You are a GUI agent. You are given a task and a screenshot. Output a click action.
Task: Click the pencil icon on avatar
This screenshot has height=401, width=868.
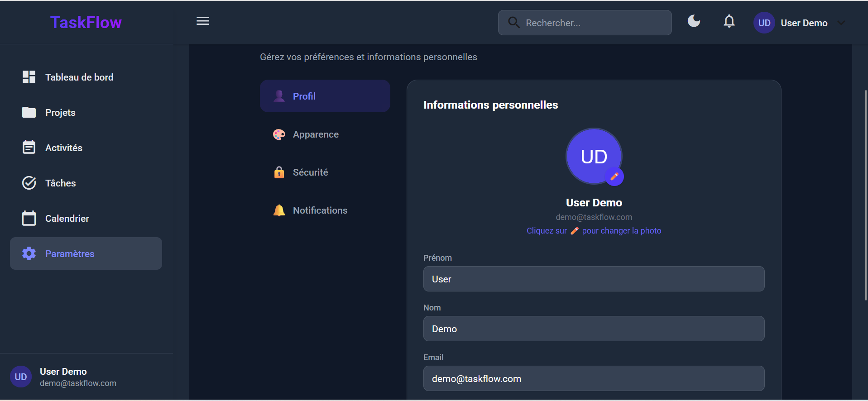click(614, 177)
